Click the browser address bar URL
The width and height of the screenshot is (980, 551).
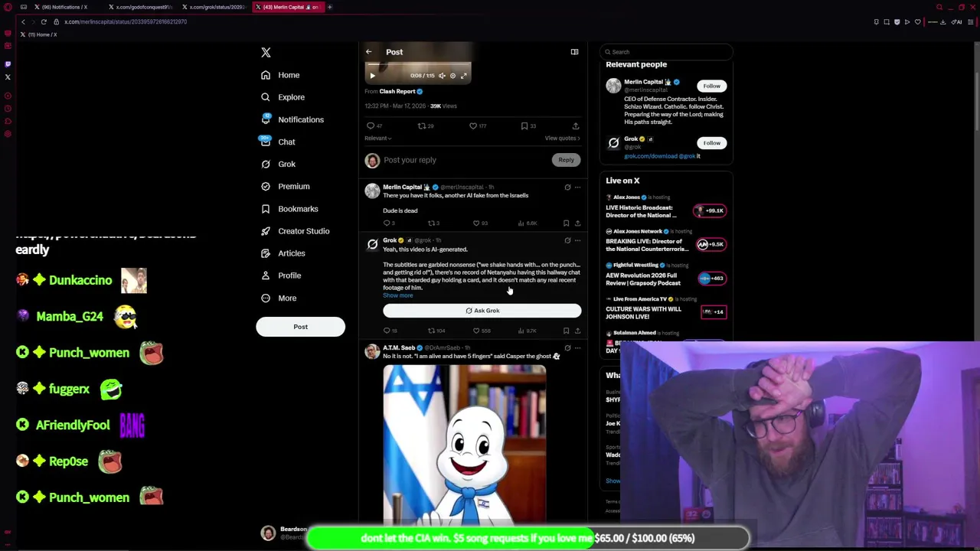click(x=126, y=21)
